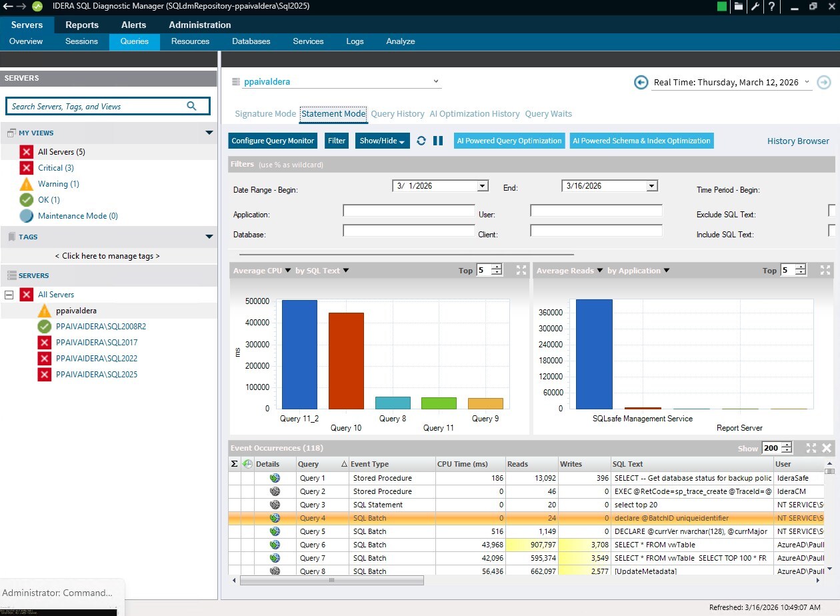
Task: Pause data collection using the pause icon
Action: point(439,141)
